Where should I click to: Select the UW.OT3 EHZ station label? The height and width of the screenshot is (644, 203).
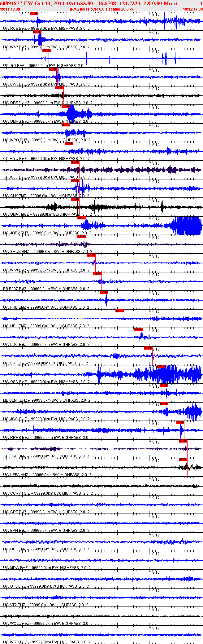pos(15,586)
